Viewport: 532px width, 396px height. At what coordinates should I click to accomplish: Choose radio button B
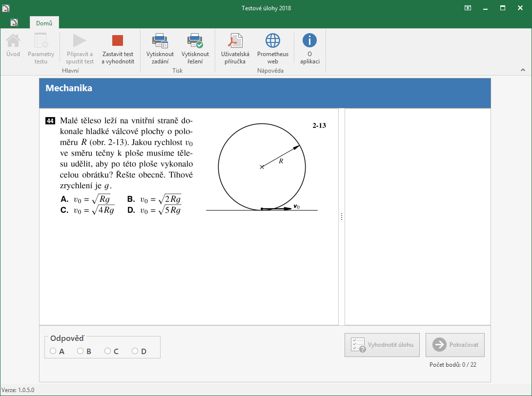point(81,351)
